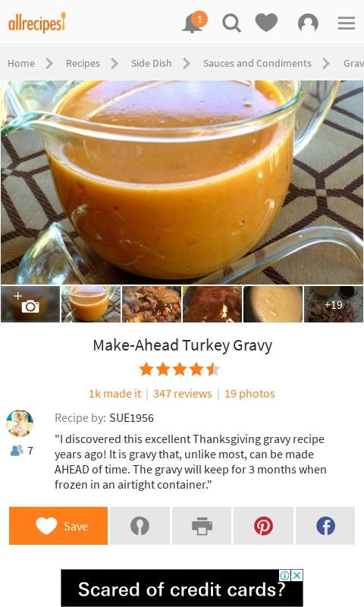Click the search magnifier icon
Screen dimensions: 364x607
pyautogui.click(x=231, y=23)
